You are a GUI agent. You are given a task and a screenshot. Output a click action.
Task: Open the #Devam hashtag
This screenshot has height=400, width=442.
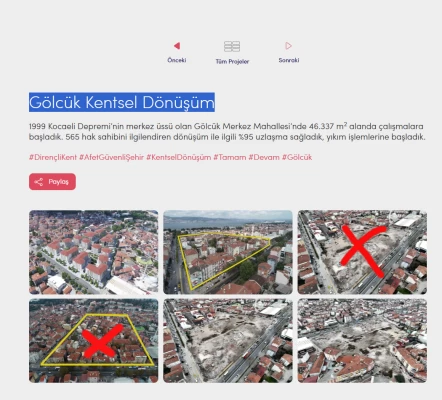point(264,157)
